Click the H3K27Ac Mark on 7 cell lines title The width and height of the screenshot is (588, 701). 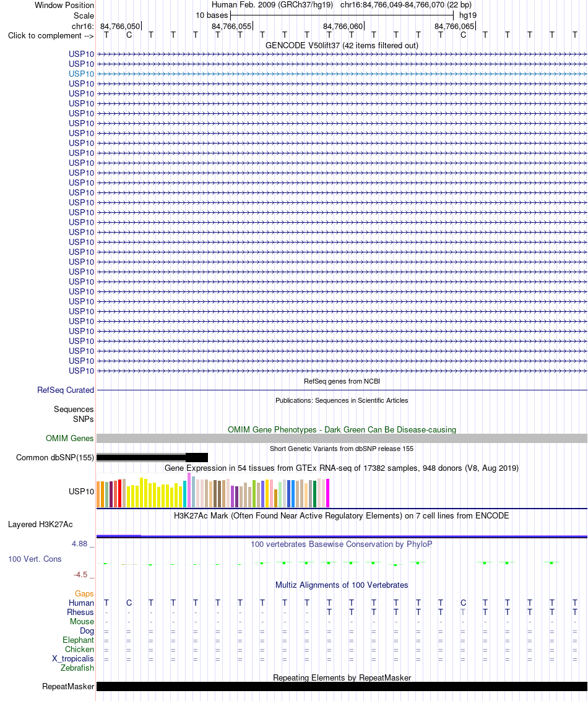[341, 515]
